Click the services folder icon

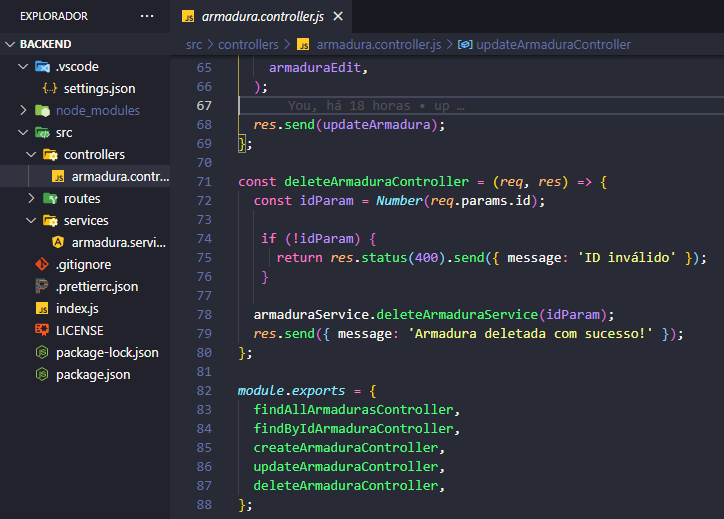coord(50,220)
